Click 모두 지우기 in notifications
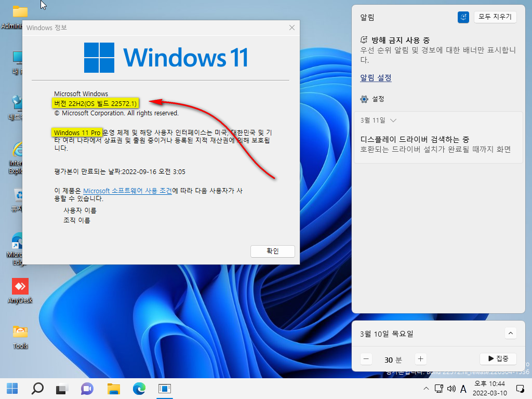This screenshot has height=399, width=532. coord(495,17)
